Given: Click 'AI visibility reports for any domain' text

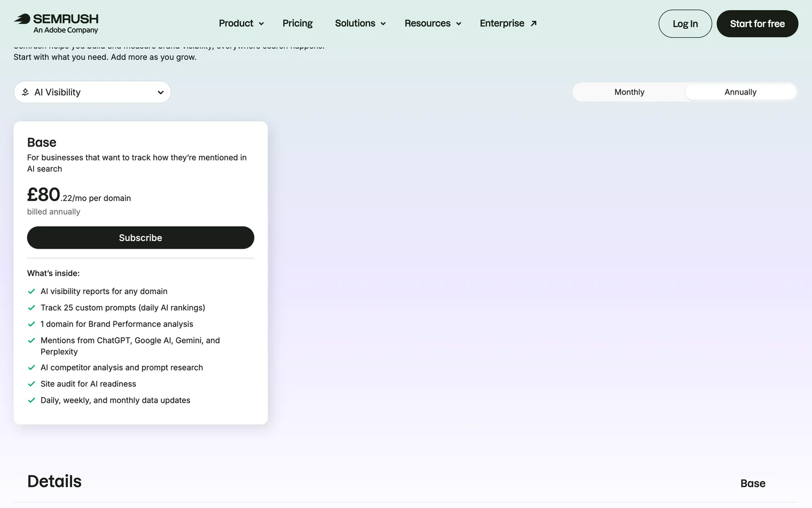Looking at the screenshot, I should coord(104,291).
